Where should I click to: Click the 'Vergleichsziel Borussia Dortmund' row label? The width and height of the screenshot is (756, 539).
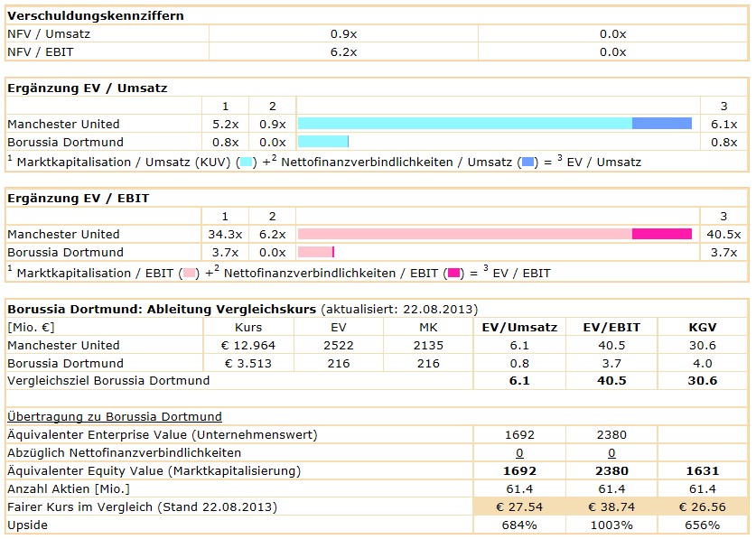tap(108, 381)
